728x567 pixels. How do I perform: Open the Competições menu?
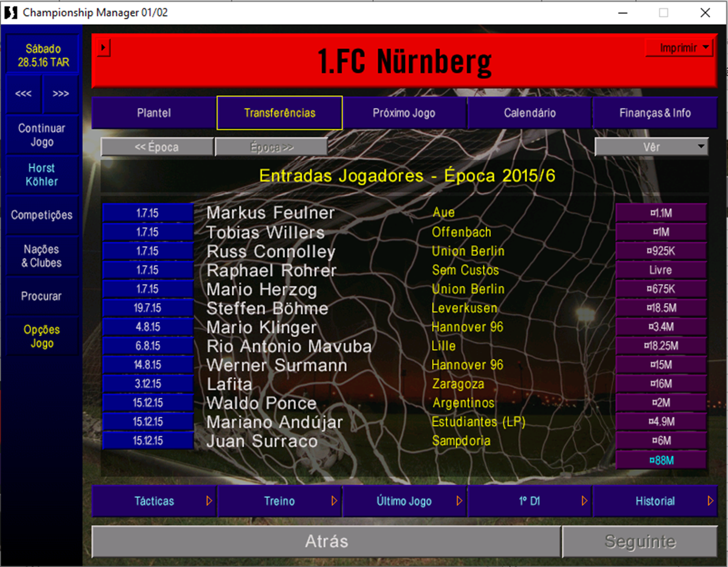coord(42,215)
